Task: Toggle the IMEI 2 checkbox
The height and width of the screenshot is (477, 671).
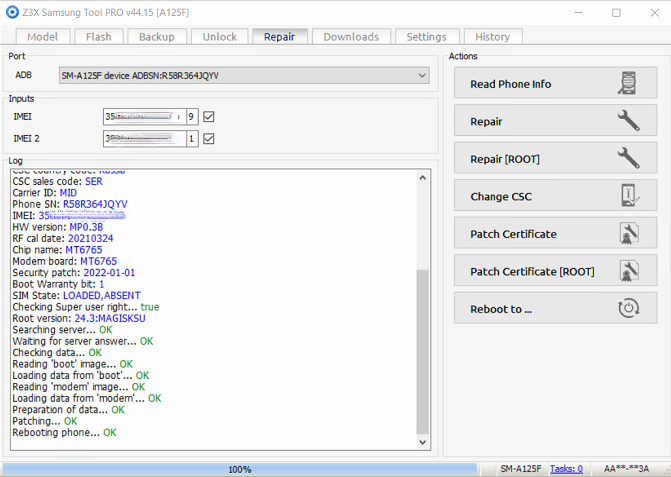Action: coord(208,139)
